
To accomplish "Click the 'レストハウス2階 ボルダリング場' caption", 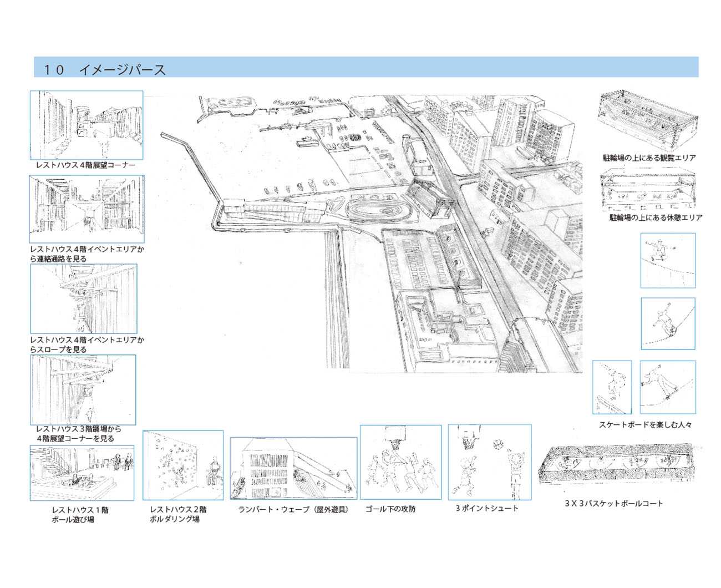I will coord(177,514).
